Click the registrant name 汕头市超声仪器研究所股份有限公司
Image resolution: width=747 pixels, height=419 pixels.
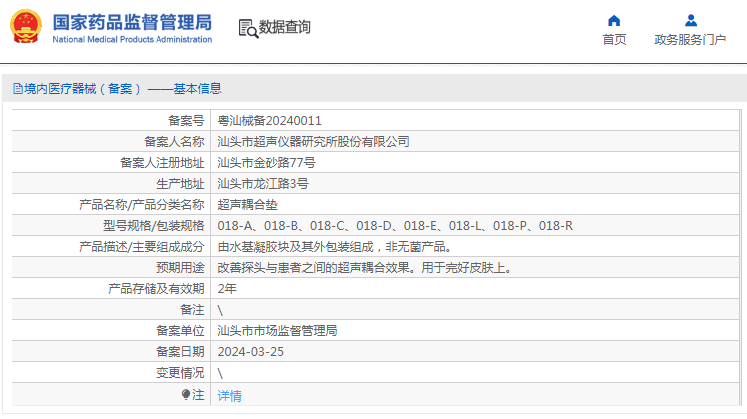(x=313, y=141)
